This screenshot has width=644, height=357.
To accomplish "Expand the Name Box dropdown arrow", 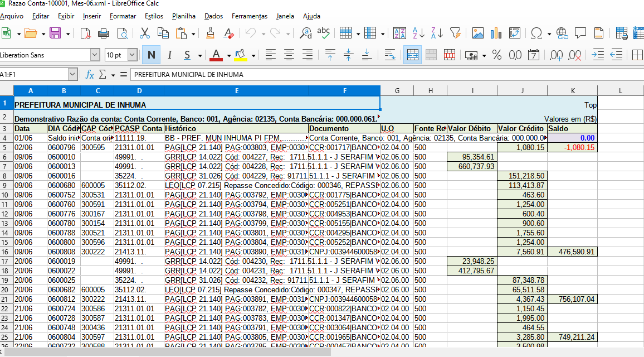I will click(73, 74).
